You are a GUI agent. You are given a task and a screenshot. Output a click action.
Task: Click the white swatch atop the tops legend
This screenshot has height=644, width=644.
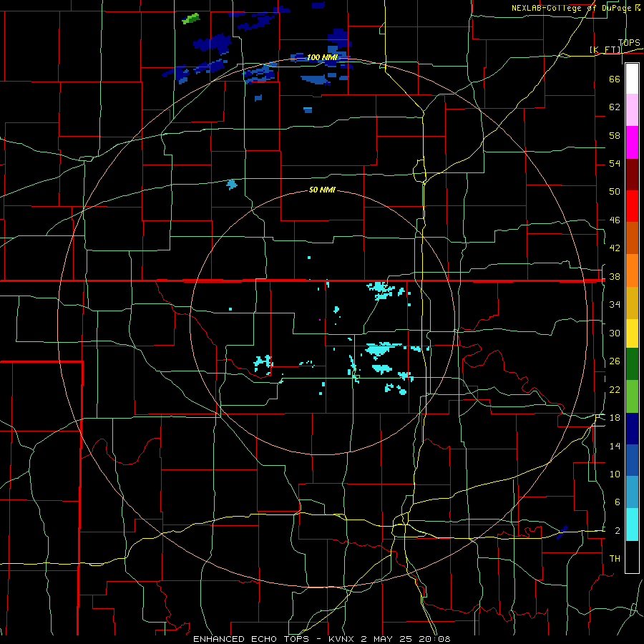pos(632,79)
